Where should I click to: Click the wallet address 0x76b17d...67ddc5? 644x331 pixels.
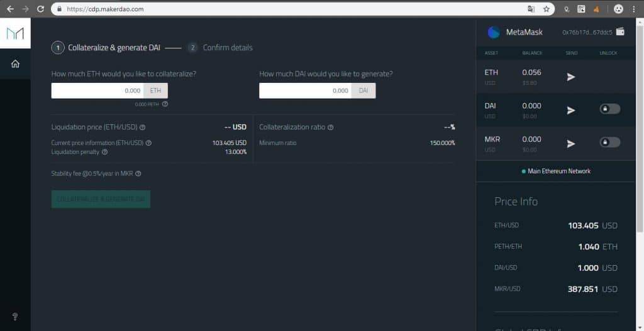point(587,33)
